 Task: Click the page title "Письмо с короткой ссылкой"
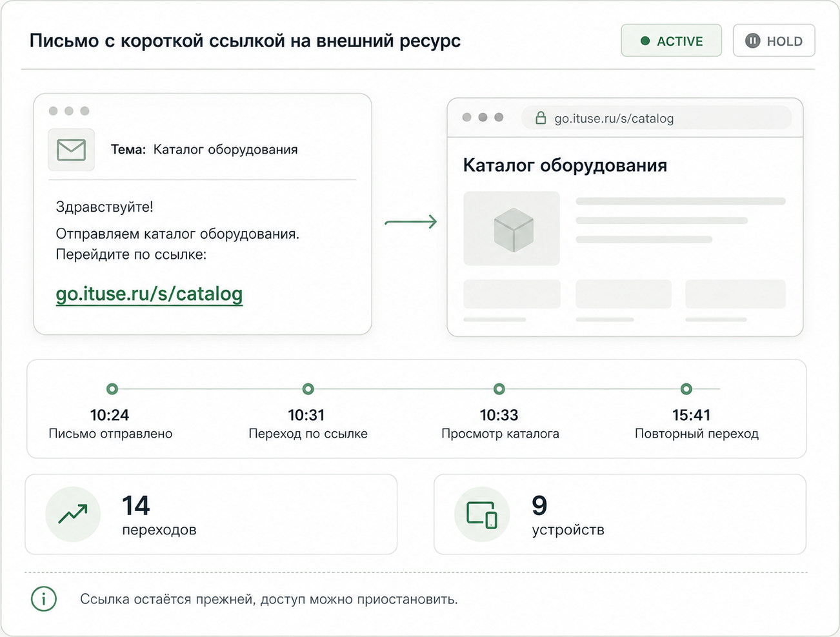[x=158, y=41]
